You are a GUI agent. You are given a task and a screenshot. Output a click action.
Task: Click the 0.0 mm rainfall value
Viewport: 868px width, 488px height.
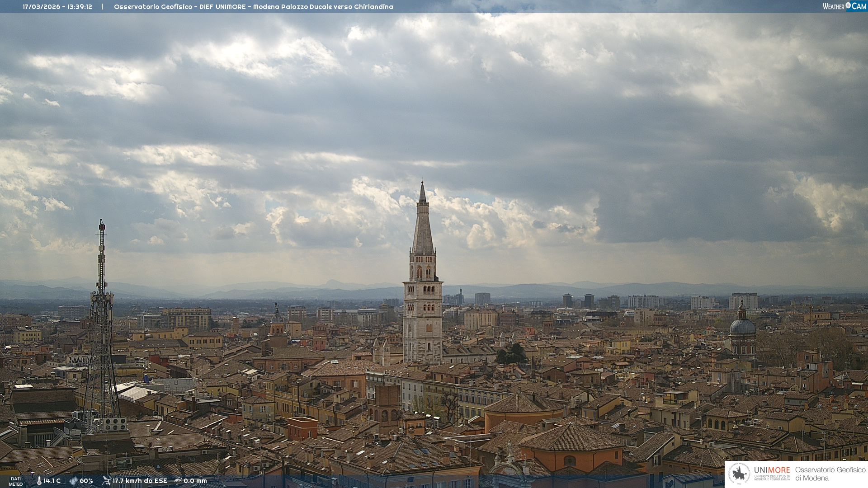pos(195,481)
